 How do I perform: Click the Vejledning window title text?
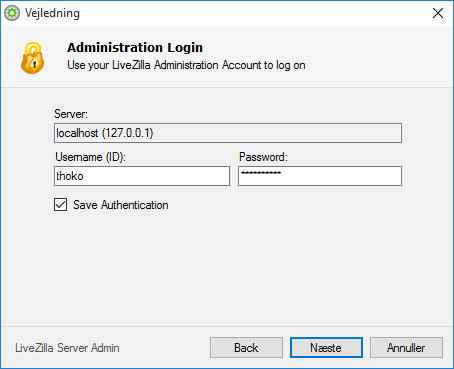52,13
